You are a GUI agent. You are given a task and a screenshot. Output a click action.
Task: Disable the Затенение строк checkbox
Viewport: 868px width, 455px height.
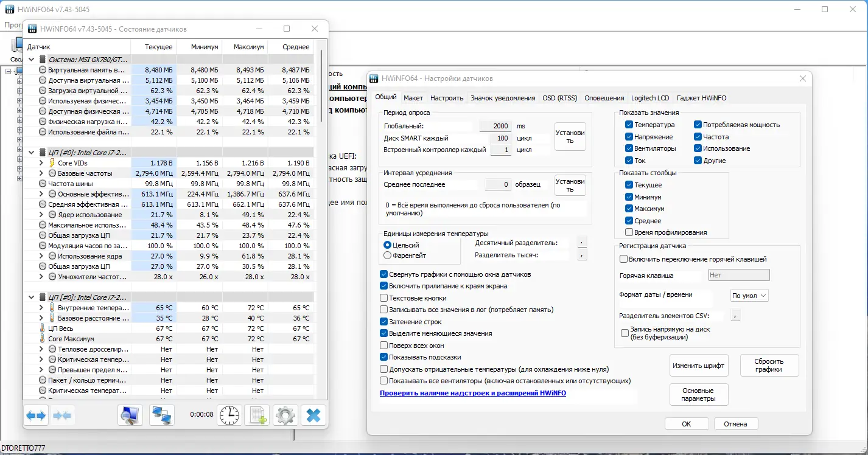pos(383,322)
